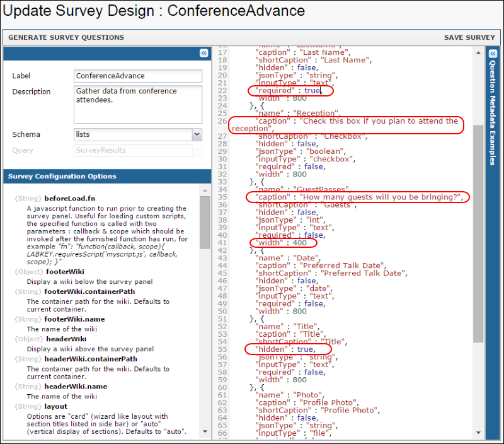Click the headerWiki.containerPath option heading
This screenshot has width=504, height=444.
tap(91, 359)
